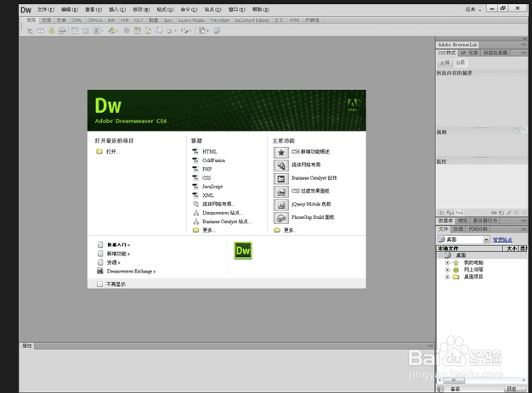The height and width of the screenshot is (393, 532).
Task: Open Files panel group options menu
Action: (524, 229)
